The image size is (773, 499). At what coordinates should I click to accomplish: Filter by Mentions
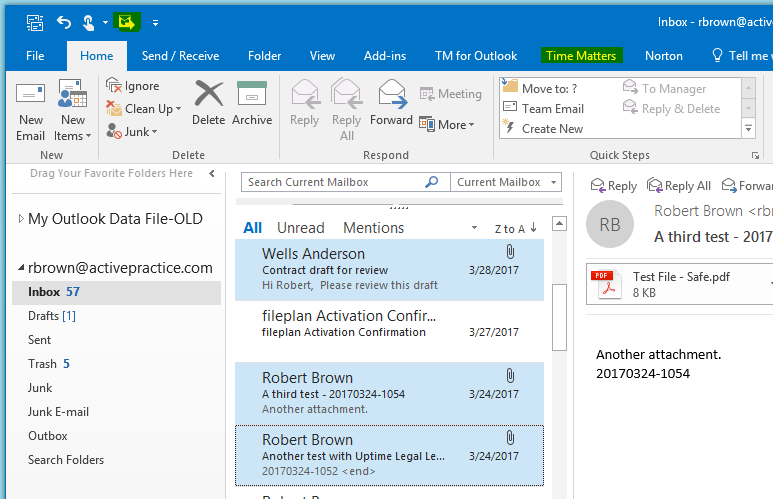point(374,228)
